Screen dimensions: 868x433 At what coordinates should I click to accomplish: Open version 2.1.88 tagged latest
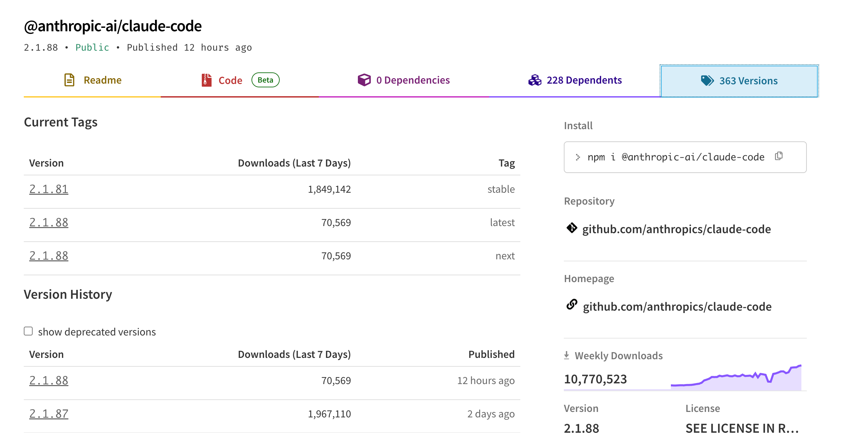(x=49, y=222)
